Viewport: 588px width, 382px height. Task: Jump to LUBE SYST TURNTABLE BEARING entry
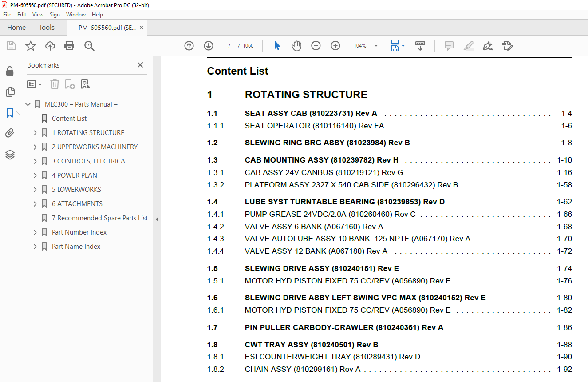tap(344, 202)
